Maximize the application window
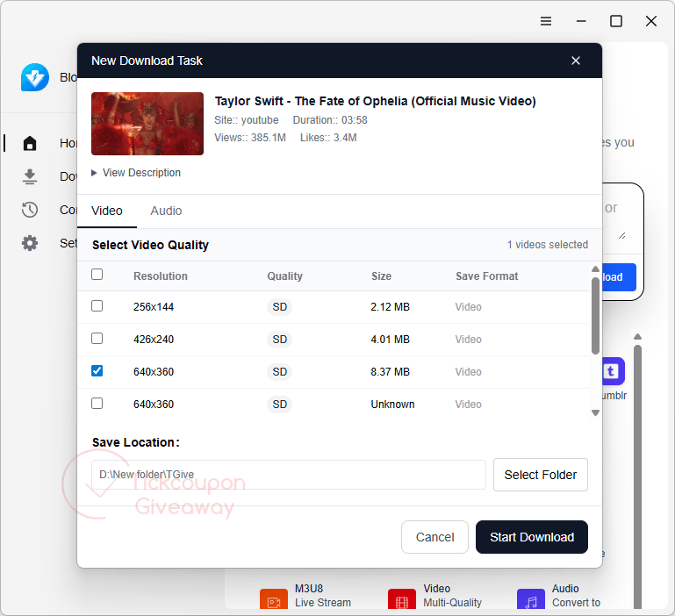 616,21
